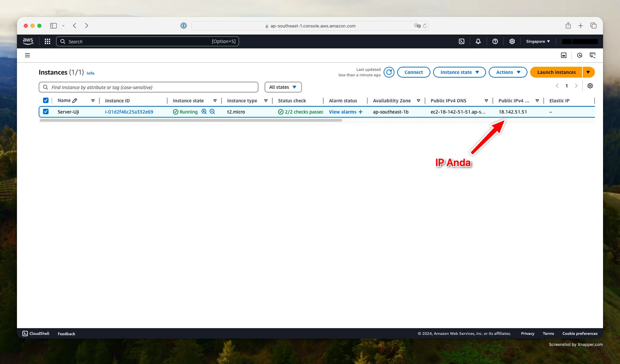Open the screen chat assistant icon
The width and height of the screenshot is (620, 364).
tap(593, 55)
